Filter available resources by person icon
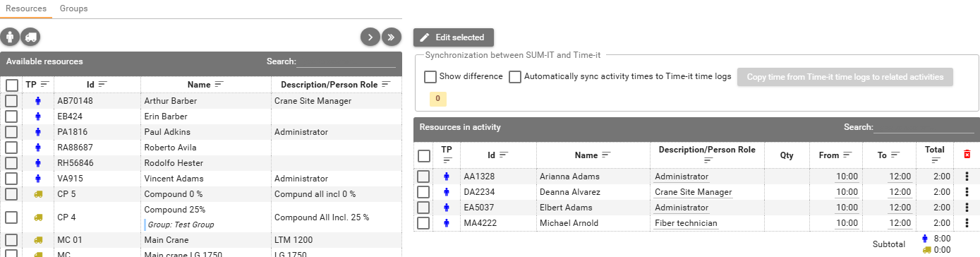This screenshot has height=257, width=980. pos(10,37)
